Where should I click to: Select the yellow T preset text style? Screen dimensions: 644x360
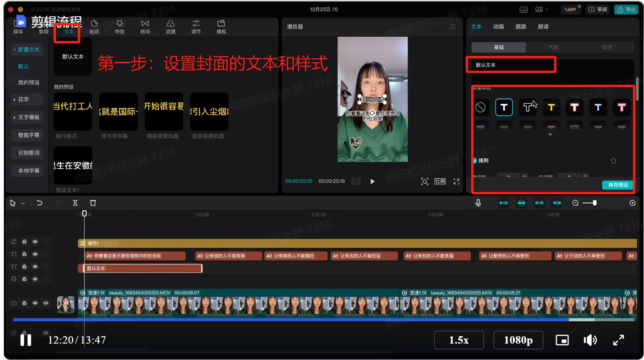(551, 107)
